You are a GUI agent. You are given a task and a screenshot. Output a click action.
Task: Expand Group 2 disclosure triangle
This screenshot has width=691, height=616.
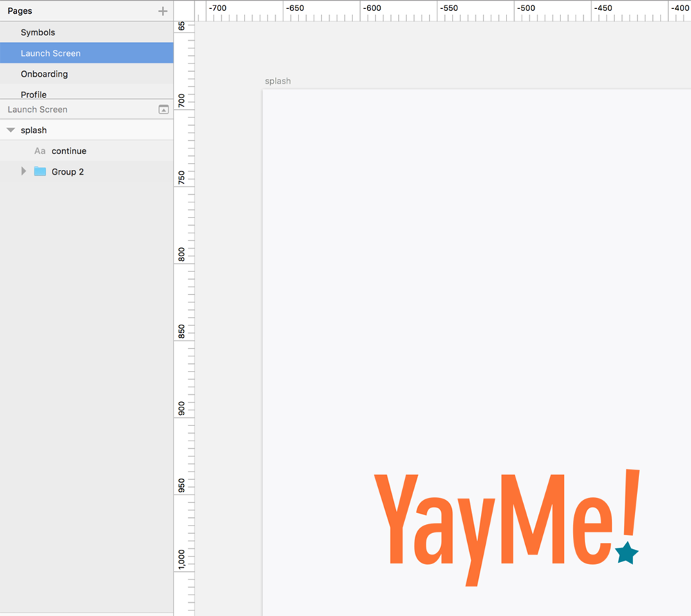(x=23, y=171)
